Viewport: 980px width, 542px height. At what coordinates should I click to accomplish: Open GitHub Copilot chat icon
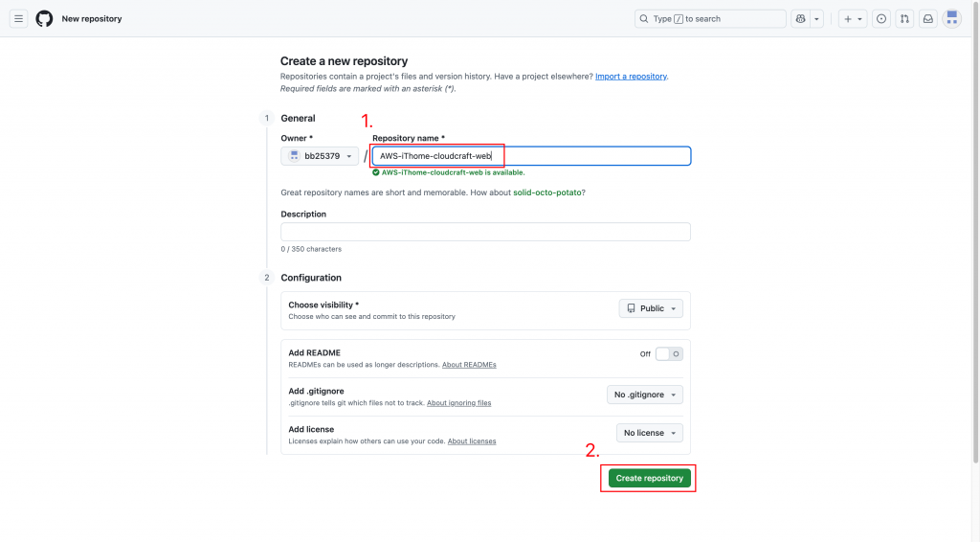(x=801, y=18)
